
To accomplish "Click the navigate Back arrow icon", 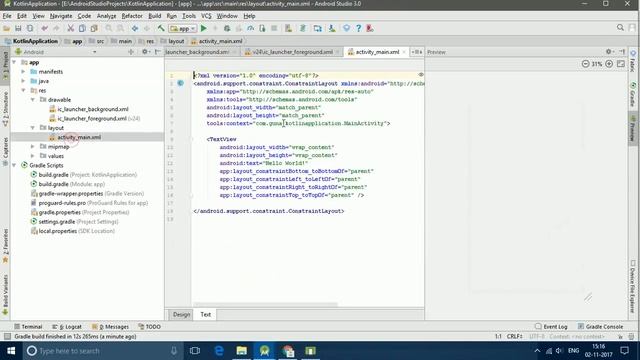I will (x=135, y=29).
